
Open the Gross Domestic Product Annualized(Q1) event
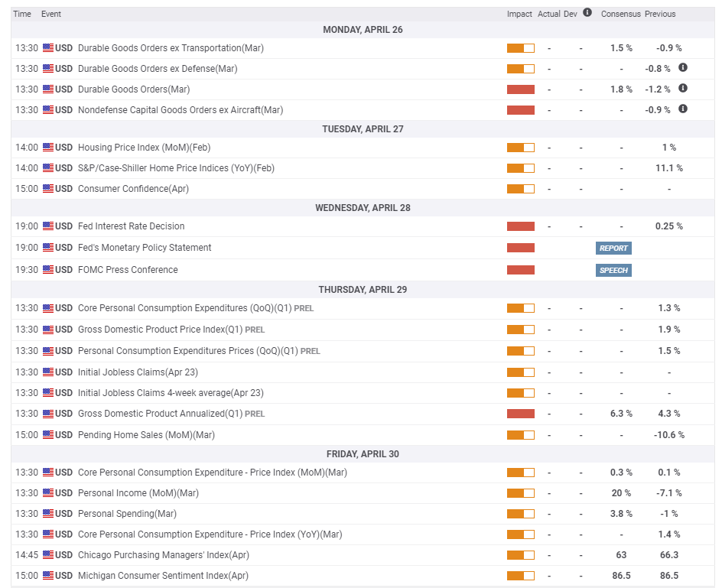161,414
